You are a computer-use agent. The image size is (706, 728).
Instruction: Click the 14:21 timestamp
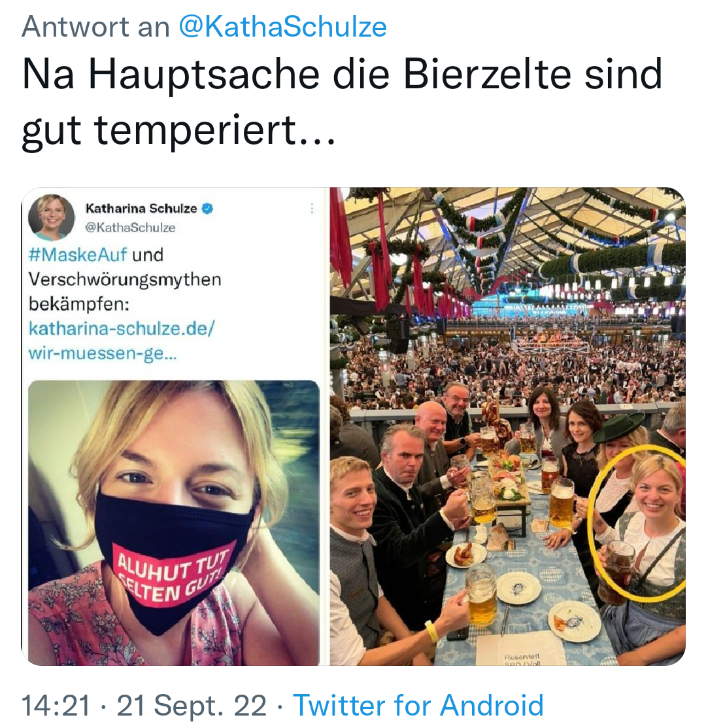click(56, 706)
